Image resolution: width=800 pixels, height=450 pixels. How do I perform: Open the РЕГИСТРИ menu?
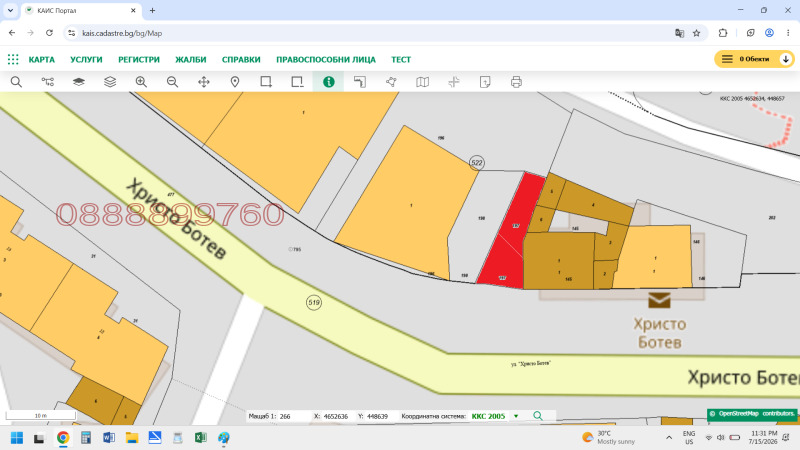139,59
